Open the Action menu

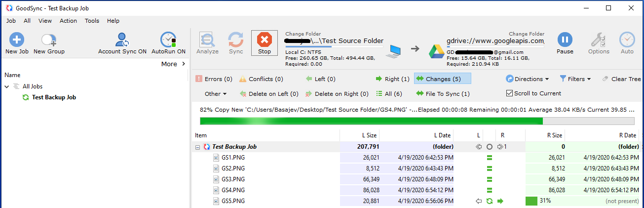coord(68,21)
